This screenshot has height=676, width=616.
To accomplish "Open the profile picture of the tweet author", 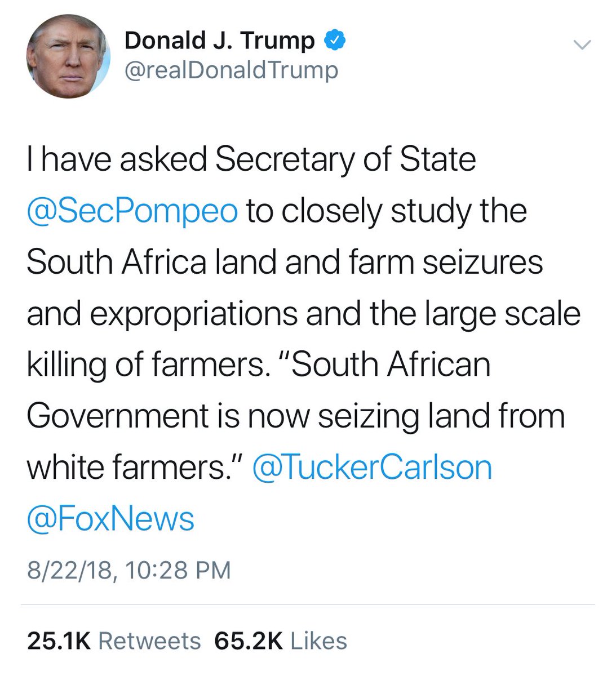I will (x=68, y=57).
